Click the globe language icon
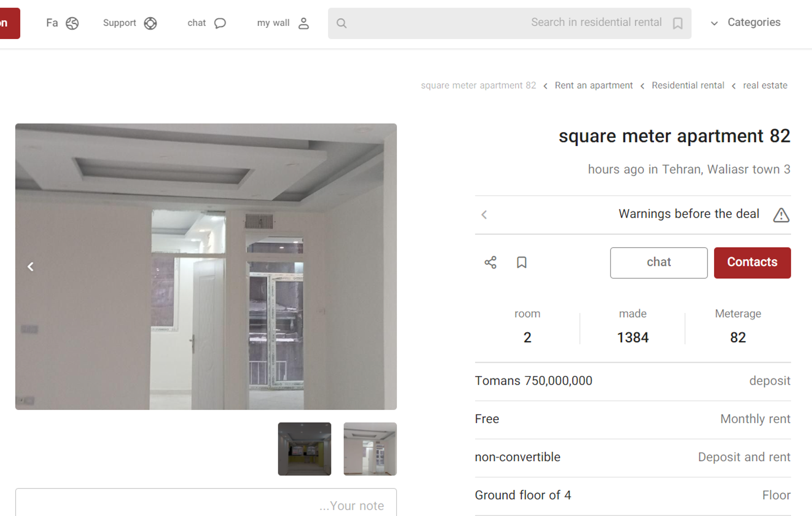 point(72,23)
